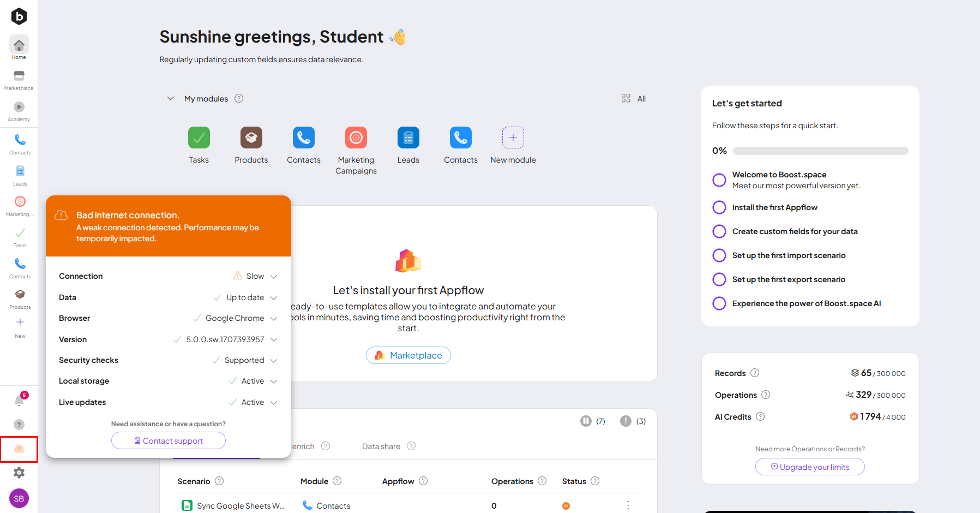Click the Contact support button
The image size is (980, 513).
[169, 441]
